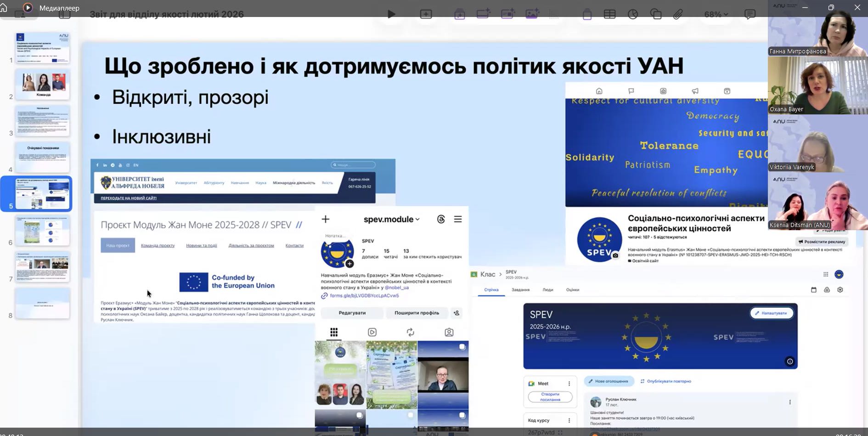This screenshot has width=868, height=436.
Task: Open Classroom settings with the gear icon
Action: [x=840, y=290]
